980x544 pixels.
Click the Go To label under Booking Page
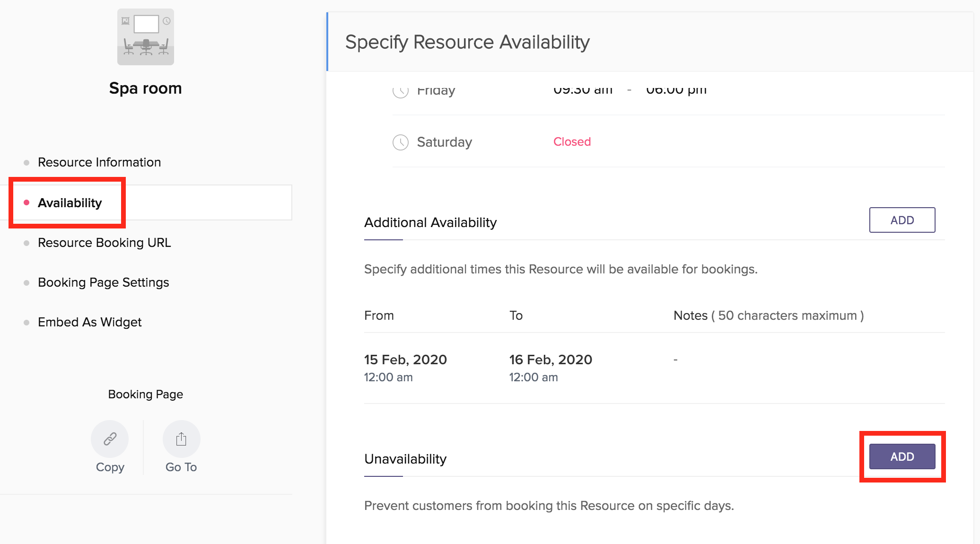click(181, 467)
